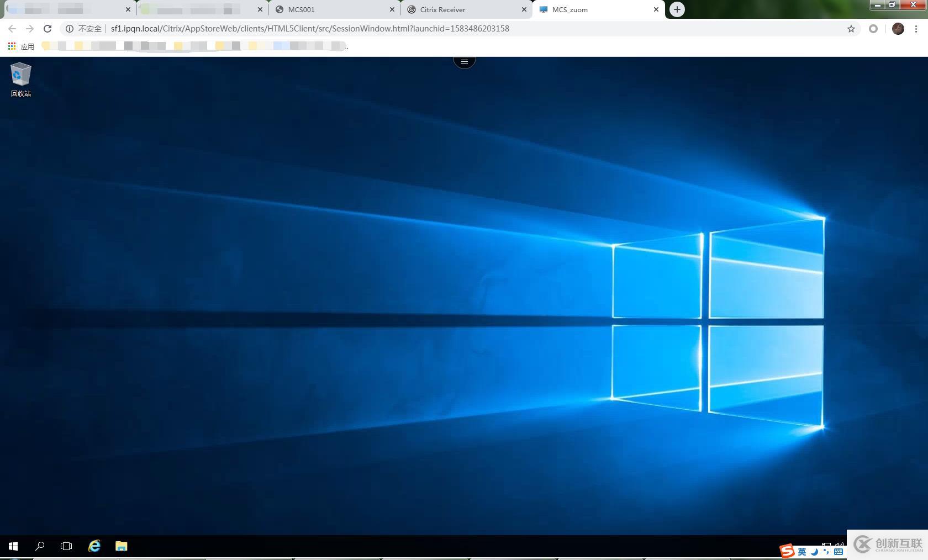View site info via the 不安全 icon
Screen dimensions: 928x560
tap(84, 29)
